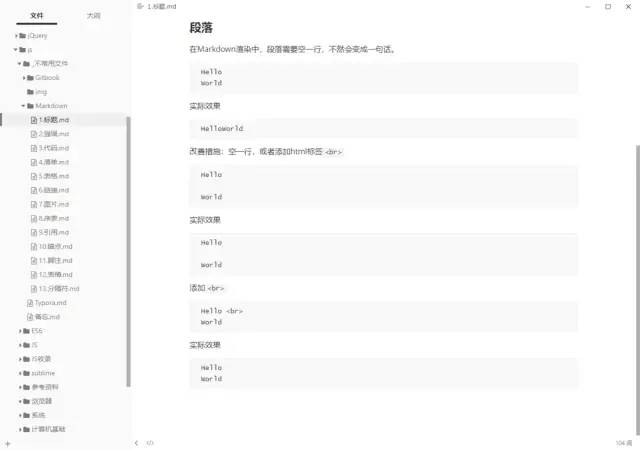This screenshot has width=640, height=450.
Task: Click the 计算机基础 folder icon
Action: point(27,429)
